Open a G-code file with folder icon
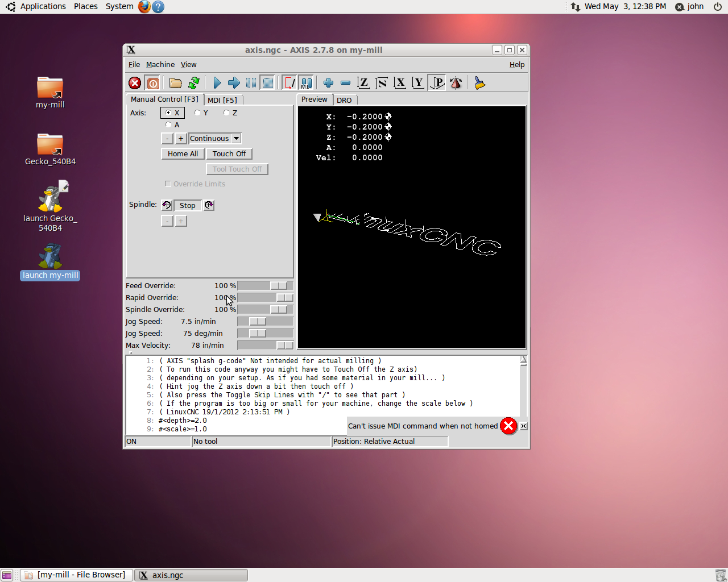 (x=175, y=83)
